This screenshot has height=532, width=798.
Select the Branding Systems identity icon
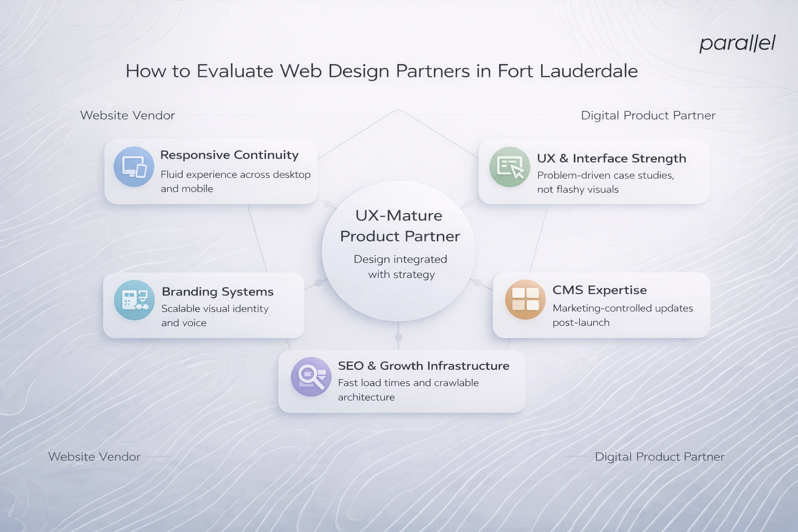(134, 300)
